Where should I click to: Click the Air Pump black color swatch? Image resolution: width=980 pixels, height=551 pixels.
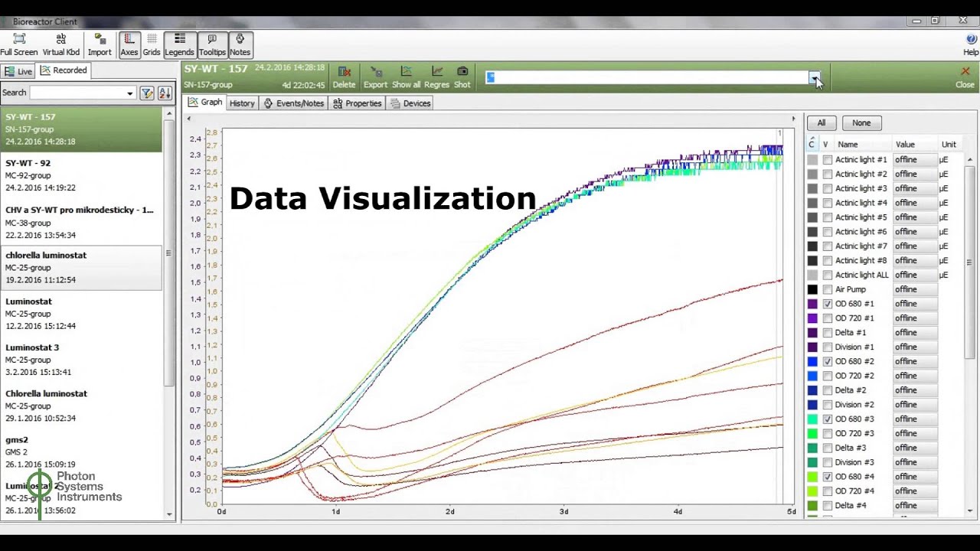[812, 289]
